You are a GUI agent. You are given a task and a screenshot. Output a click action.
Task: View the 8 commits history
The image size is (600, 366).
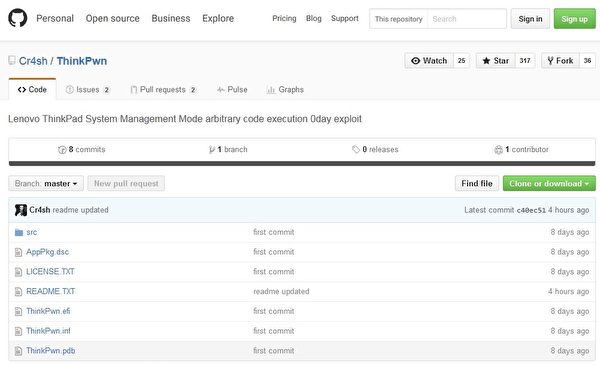(82, 149)
